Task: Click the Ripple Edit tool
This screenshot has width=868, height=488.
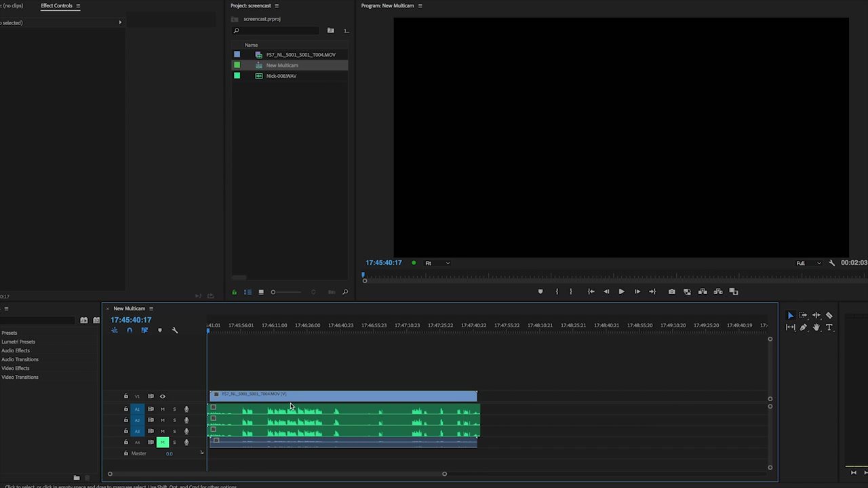Action: 816,315
